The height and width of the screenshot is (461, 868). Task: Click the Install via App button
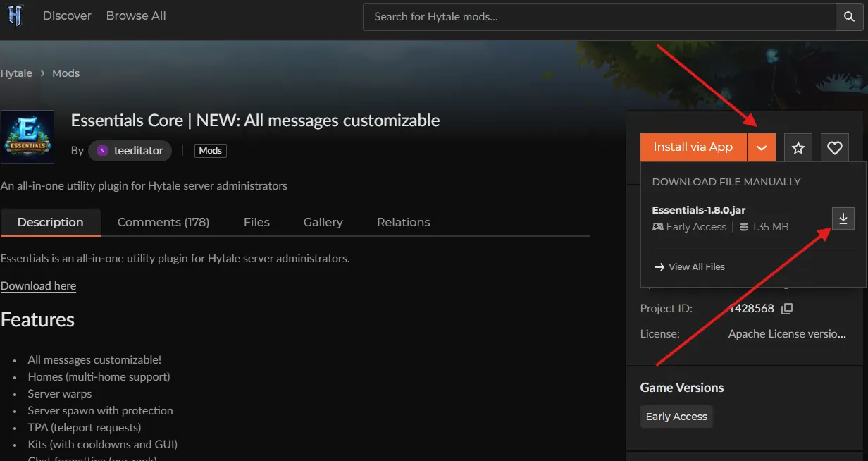coord(693,147)
